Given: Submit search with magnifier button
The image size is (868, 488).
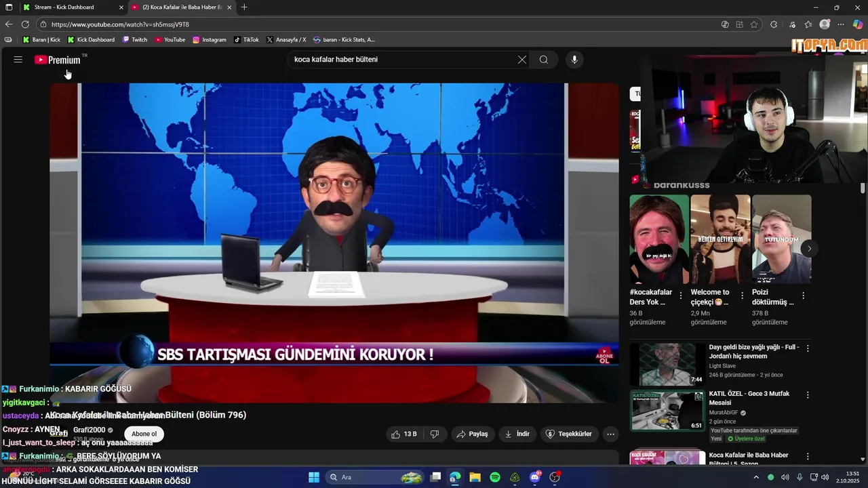Looking at the screenshot, I should pyautogui.click(x=544, y=60).
